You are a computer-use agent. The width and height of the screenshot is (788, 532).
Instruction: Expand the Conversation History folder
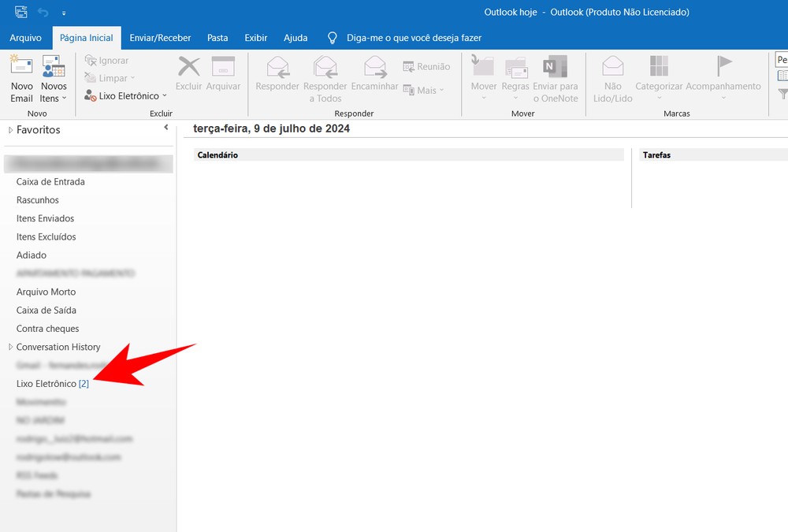(x=9, y=347)
